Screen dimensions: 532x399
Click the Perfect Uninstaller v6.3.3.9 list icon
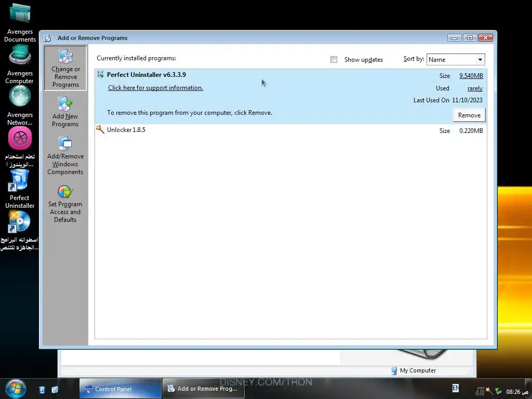pos(100,74)
